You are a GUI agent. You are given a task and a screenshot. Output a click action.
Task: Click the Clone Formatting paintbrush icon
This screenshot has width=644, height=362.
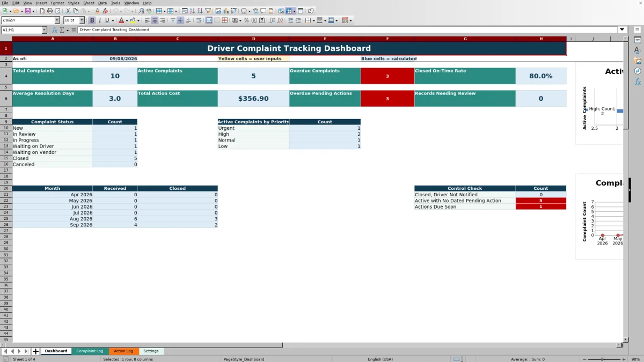tap(97, 11)
